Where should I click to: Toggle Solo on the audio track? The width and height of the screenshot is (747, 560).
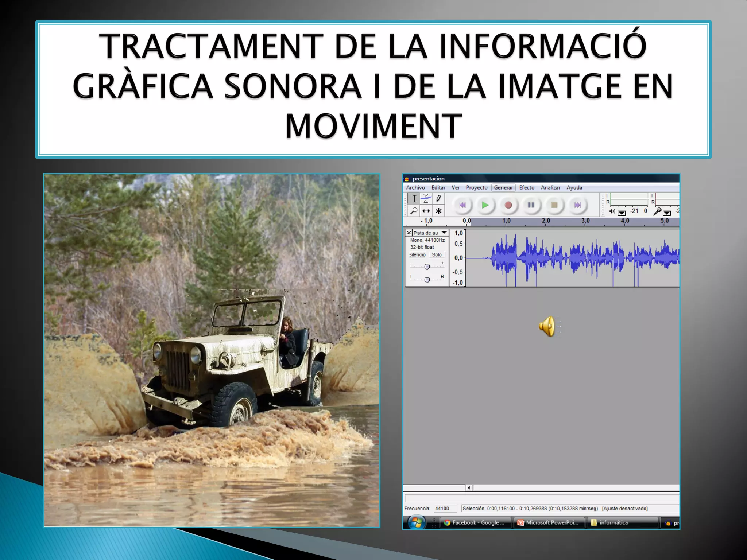click(437, 255)
